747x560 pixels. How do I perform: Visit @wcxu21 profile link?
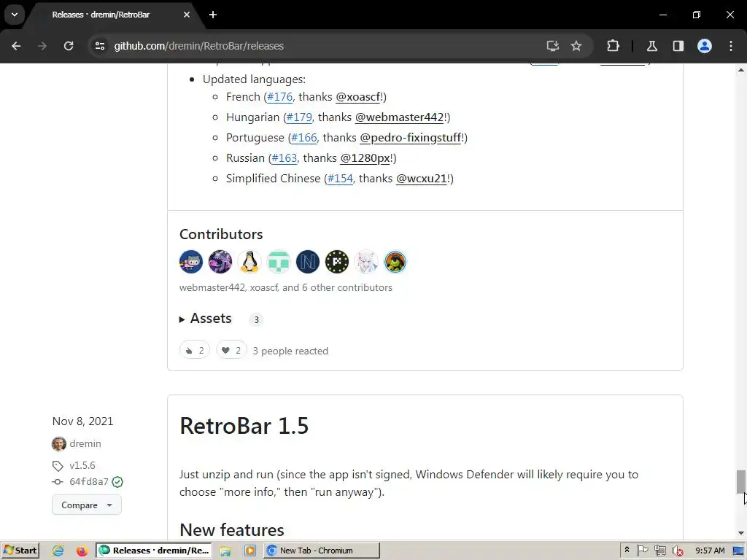[x=422, y=179]
